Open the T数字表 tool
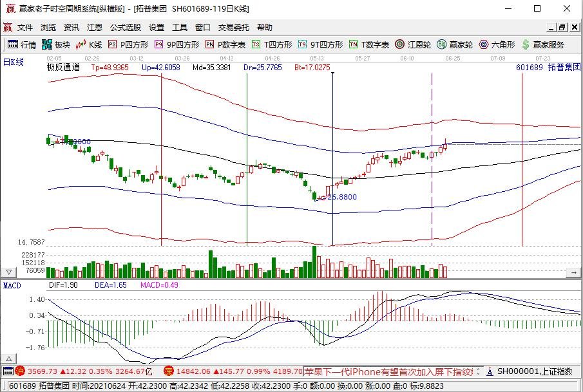This screenshot has width=583, height=392. (369, 44)
